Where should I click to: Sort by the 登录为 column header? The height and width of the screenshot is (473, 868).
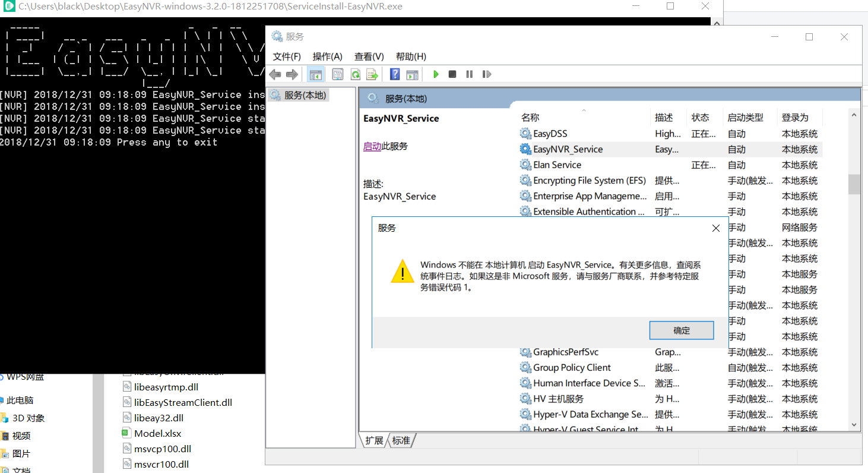(x=795, y=118)
